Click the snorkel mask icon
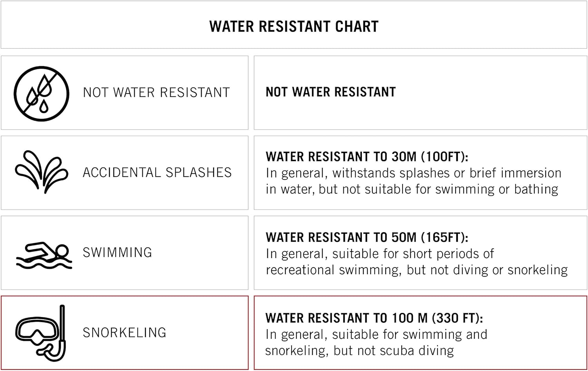Image resolution: width=588 pixels, height=371 pixels. pos(41,333)
